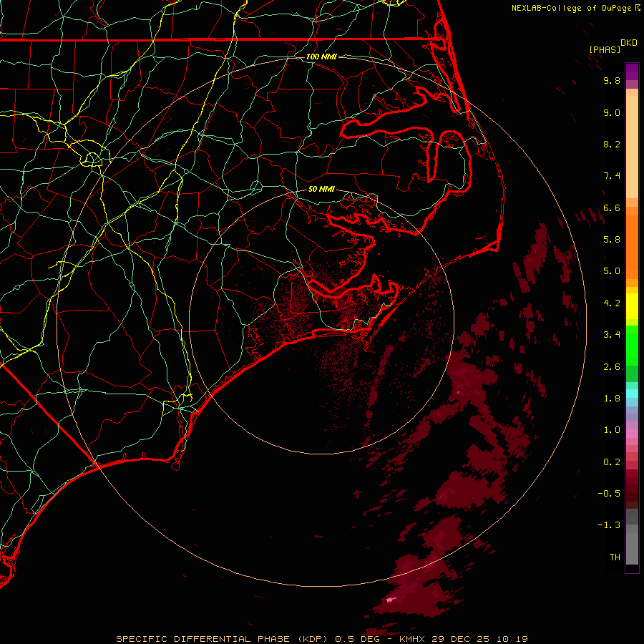The image size is (644, 644).
Task: Pick the pink band of the color bar
Action: 632,434
